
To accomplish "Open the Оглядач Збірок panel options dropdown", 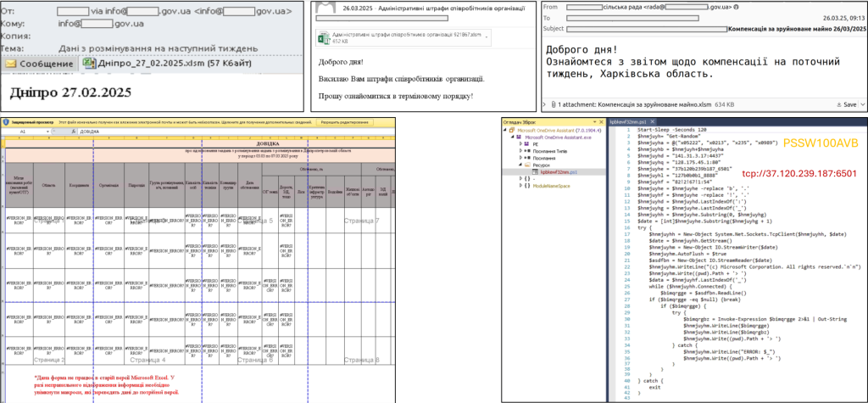I will tap(594, 122).
